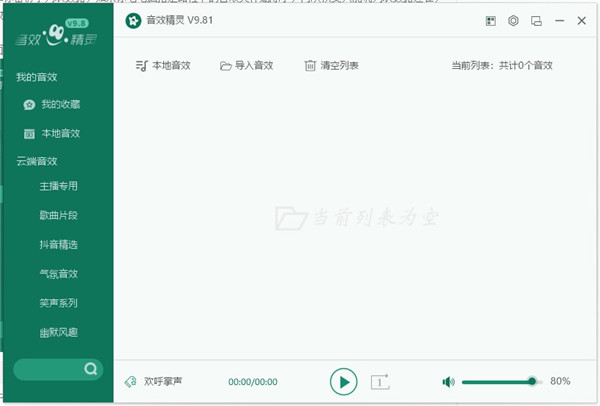The height and width of the screenshot is (406, 600).
Task: Open the skin theme icon in the title bar
Action: click(491, 20)
